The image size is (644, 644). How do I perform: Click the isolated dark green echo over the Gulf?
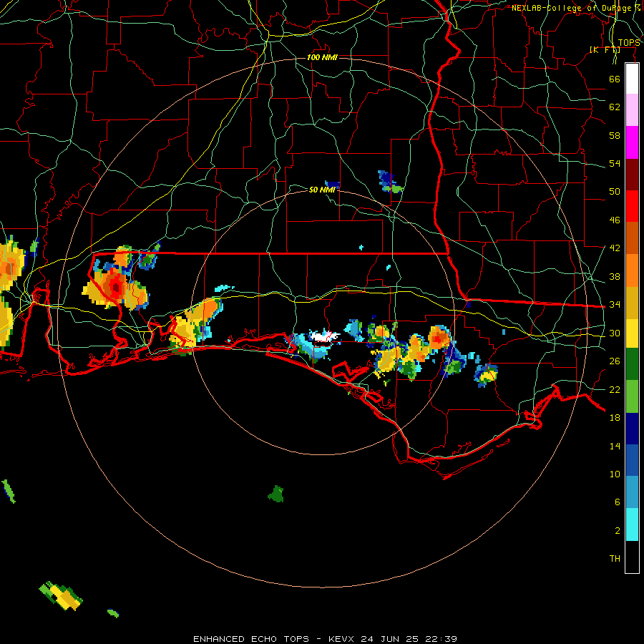click(276, 494)
